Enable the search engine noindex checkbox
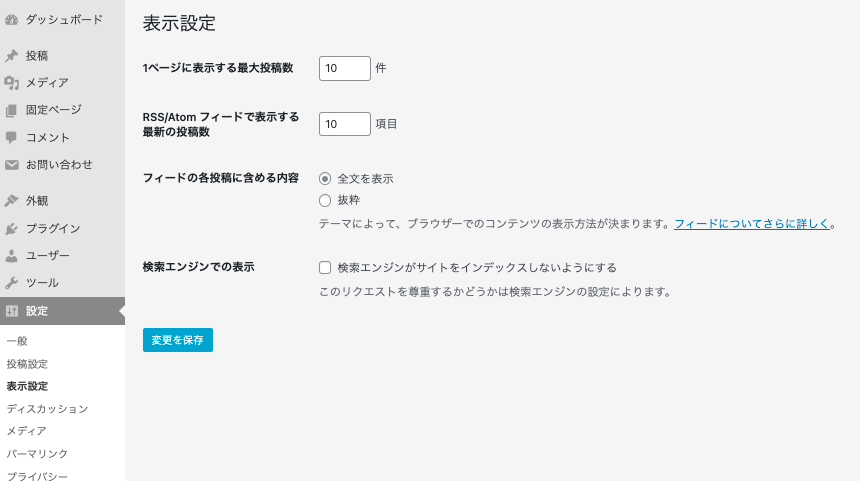860x481 pixels. point(324,268)
